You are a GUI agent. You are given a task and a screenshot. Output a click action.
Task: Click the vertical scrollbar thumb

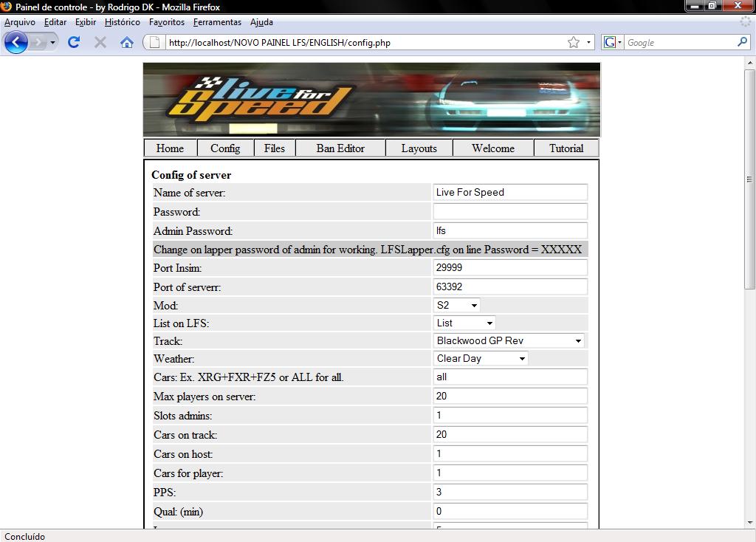point(749,179)
